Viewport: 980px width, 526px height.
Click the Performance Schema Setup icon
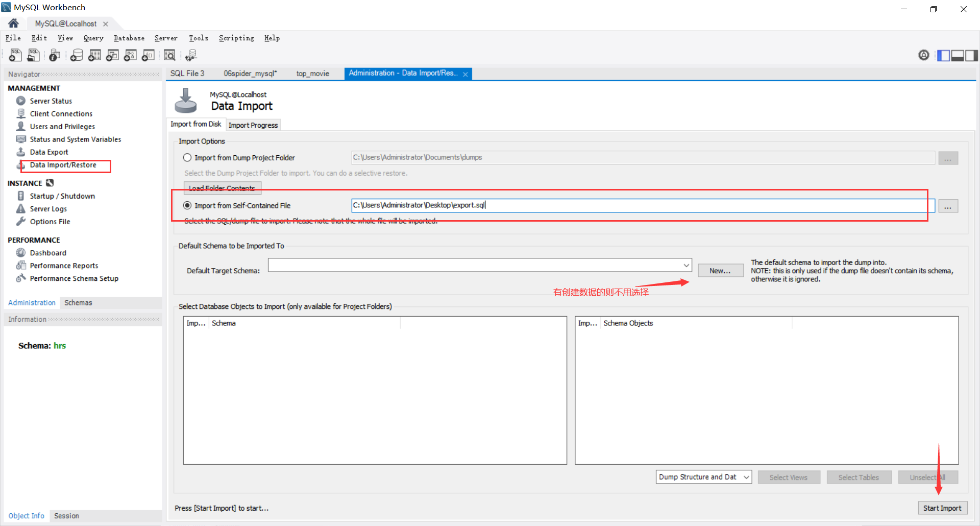pyautogui.click(x=21, y=278)
